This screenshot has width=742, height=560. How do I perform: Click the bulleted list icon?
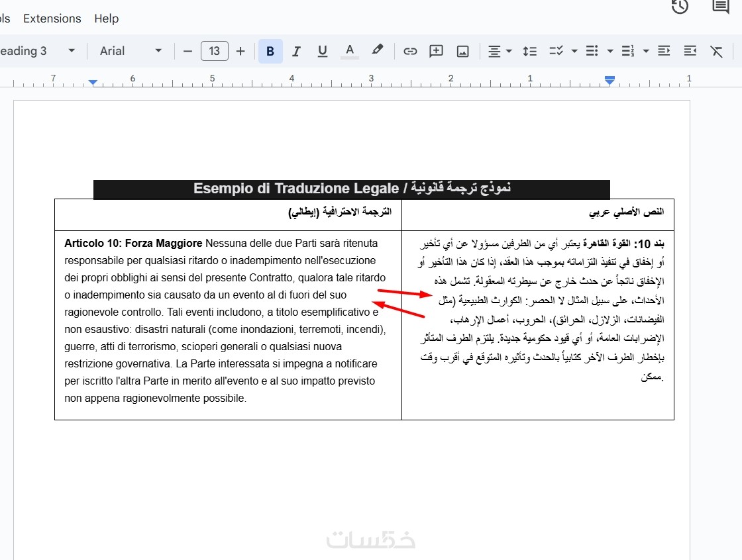point(592,51)
